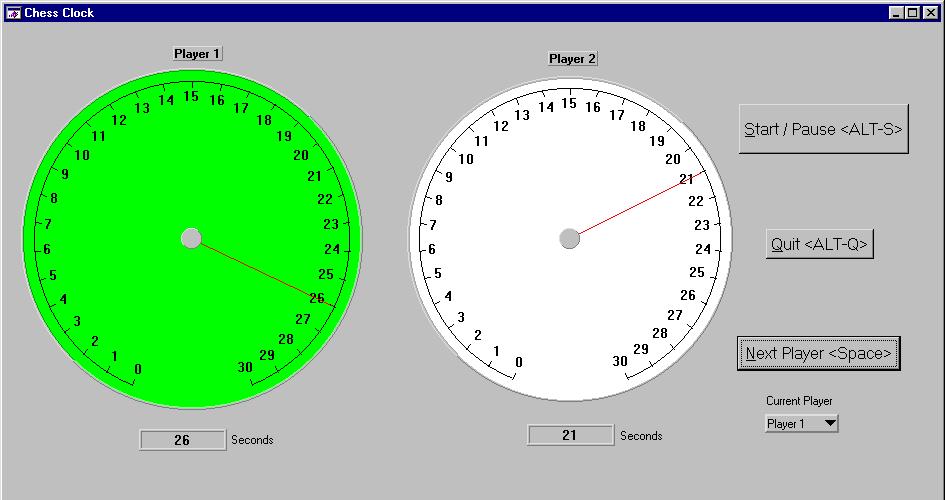Click number 15 on Player 1 dial
The image size is (945, 500).
point(191,97)
